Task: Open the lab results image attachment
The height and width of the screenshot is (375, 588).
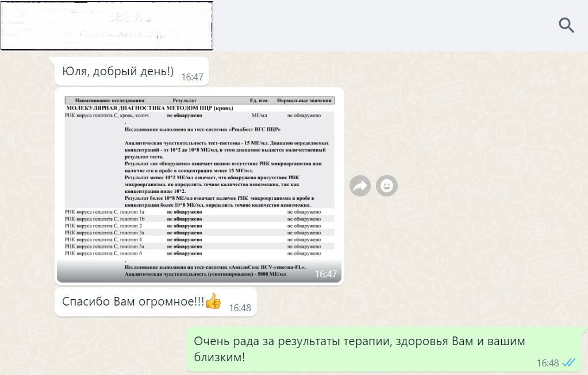Action: tap(199, 187)
